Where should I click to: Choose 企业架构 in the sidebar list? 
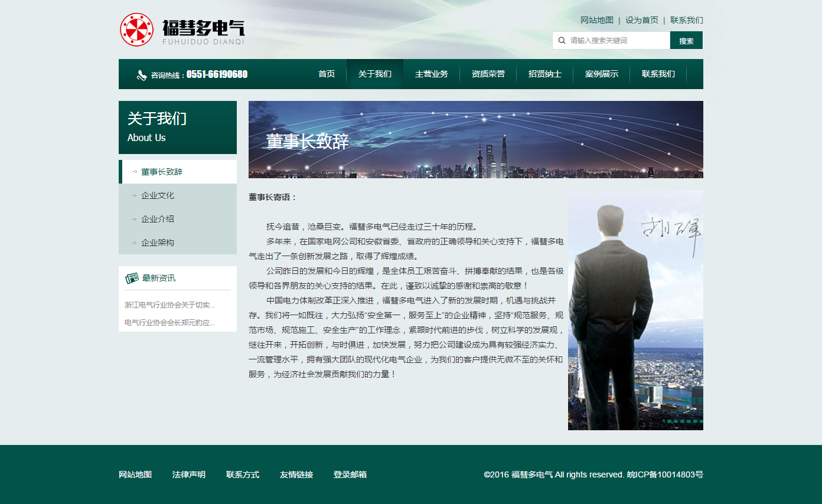tap(158, 243)
